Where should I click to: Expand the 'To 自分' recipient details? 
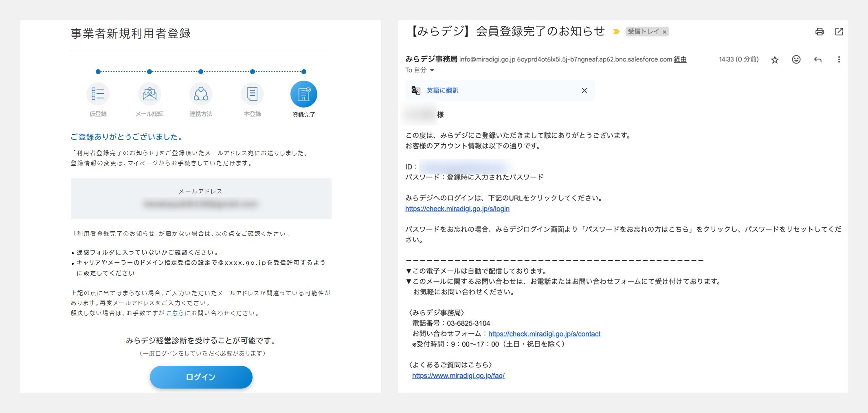click(x=432, y=70)
